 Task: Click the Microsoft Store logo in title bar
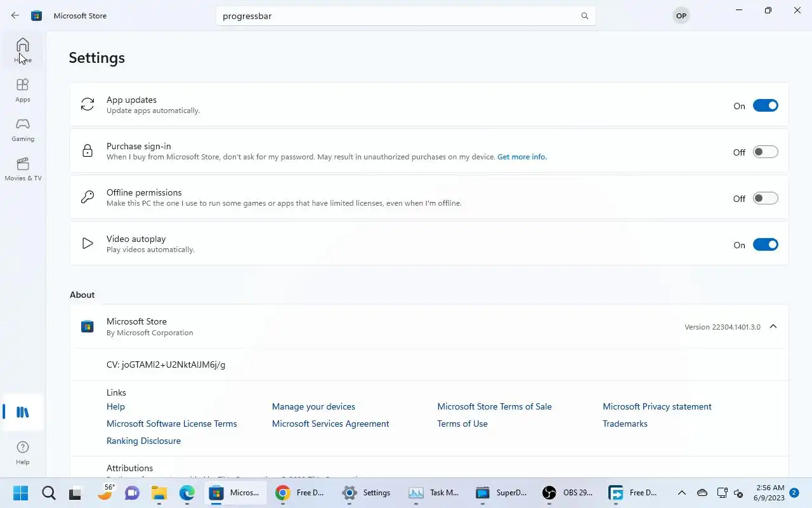37,15
